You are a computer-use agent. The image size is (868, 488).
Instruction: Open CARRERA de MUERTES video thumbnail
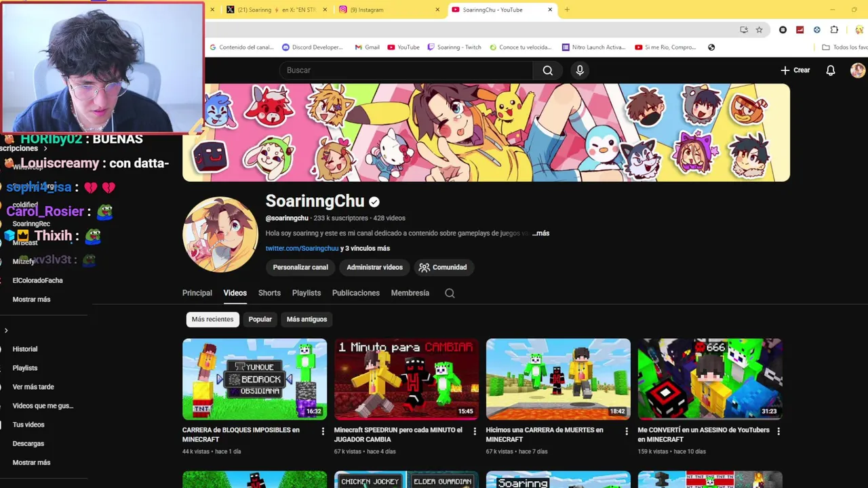(558, 379)
